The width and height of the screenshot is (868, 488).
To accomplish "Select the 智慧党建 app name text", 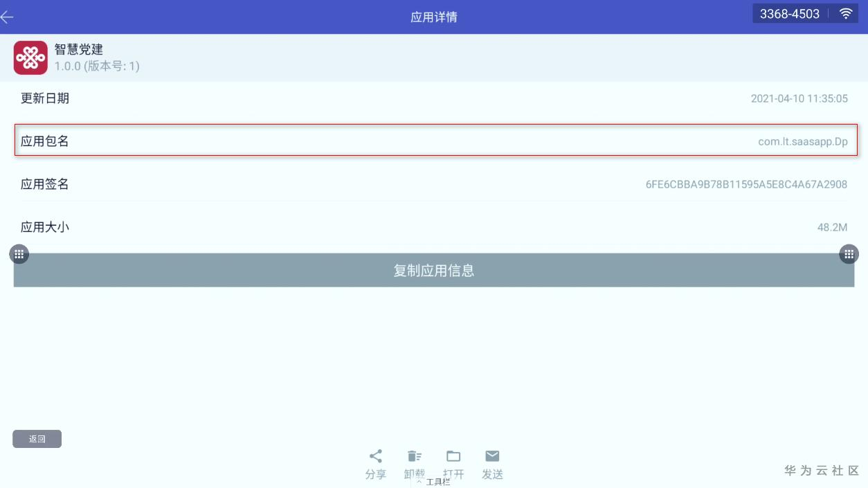I will point(79,50).
